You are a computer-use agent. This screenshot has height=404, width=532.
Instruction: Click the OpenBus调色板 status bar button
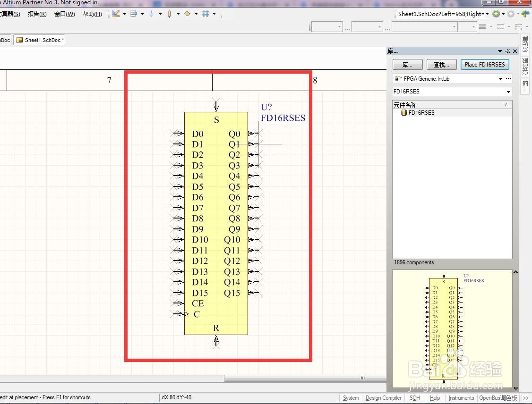(x=498, y=397)
